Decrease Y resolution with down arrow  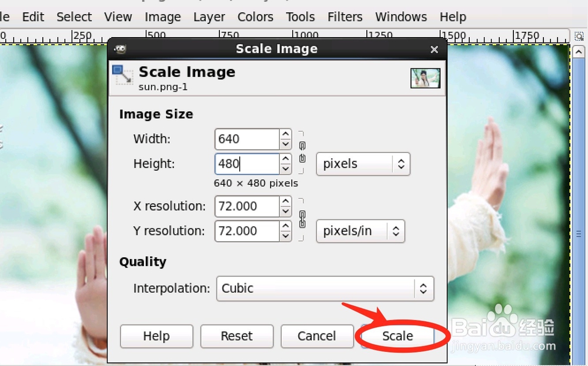click(x=286, y=236)
